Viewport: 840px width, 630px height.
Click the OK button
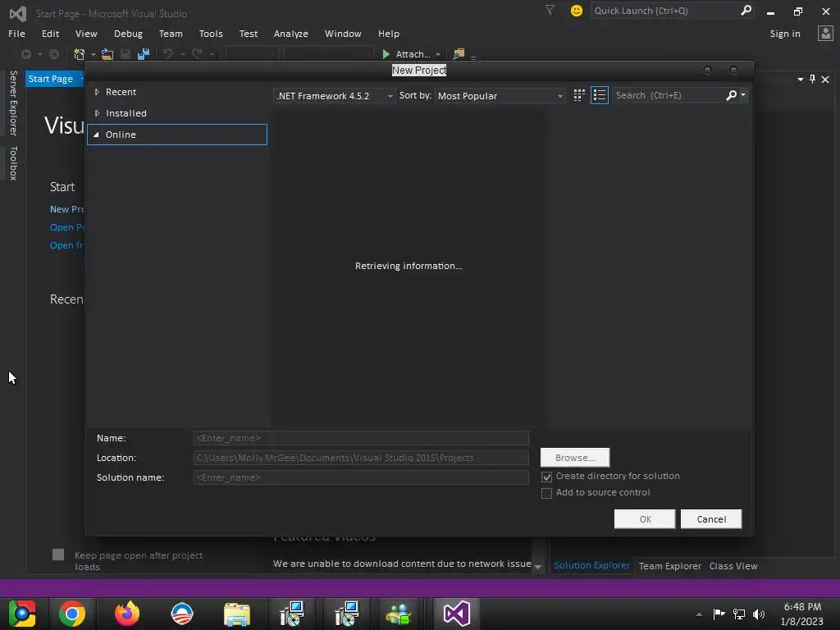[x=645, y=519]
